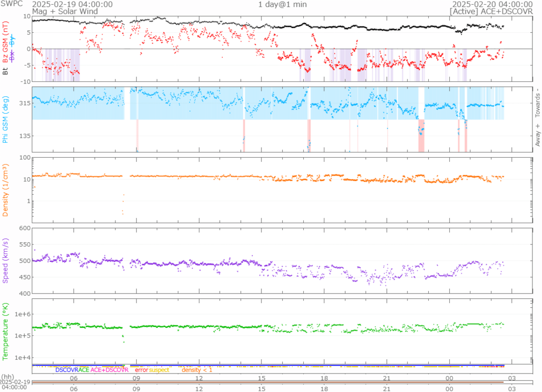Toggle the Bt series label
This screenshot has width=542, height=392.
pyautogui.click(x=5, y=71)
